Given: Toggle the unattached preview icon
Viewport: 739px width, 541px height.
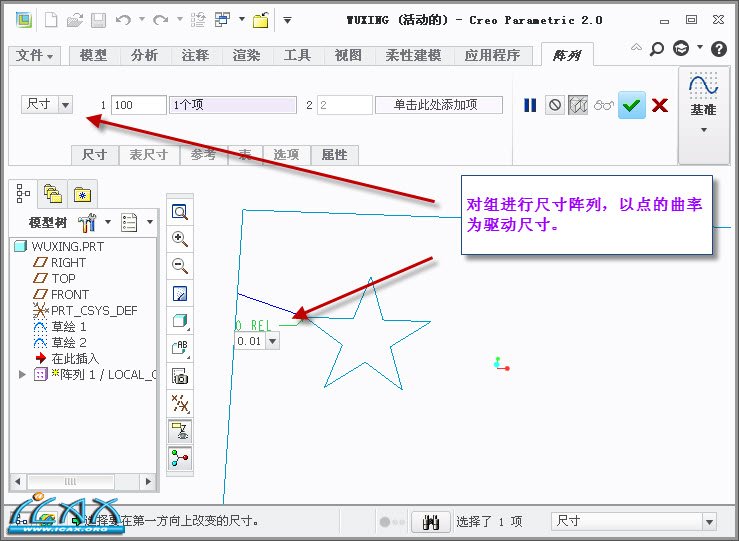Looking at the screenshot, I should tap(578, 105).
